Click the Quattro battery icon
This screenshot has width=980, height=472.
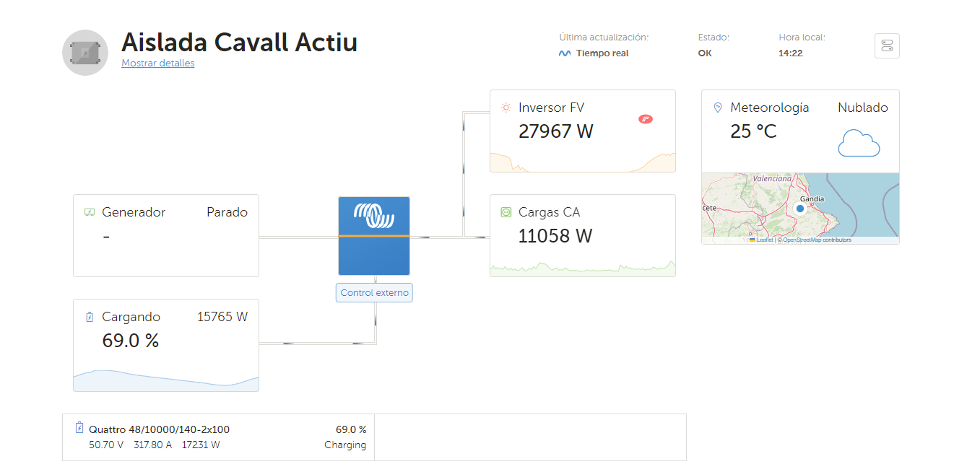[x=79, y=428]
